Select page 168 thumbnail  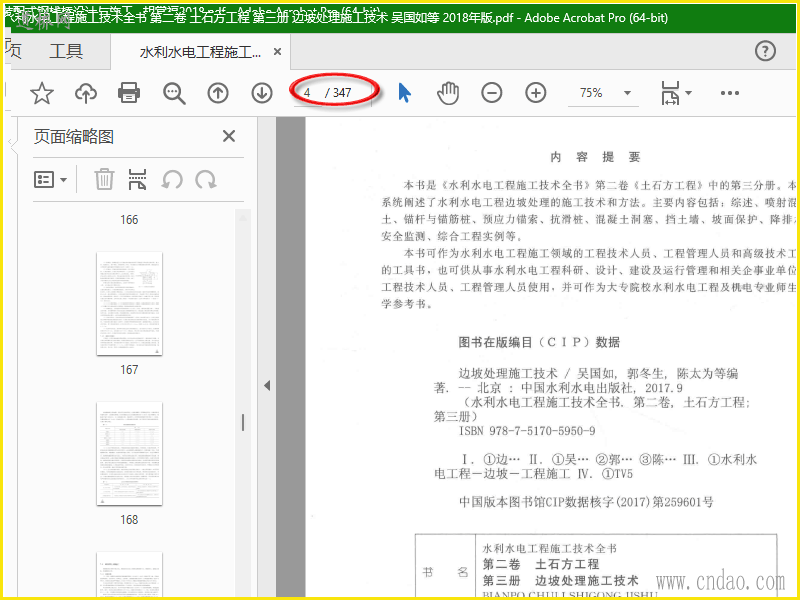tap(130, 454)
